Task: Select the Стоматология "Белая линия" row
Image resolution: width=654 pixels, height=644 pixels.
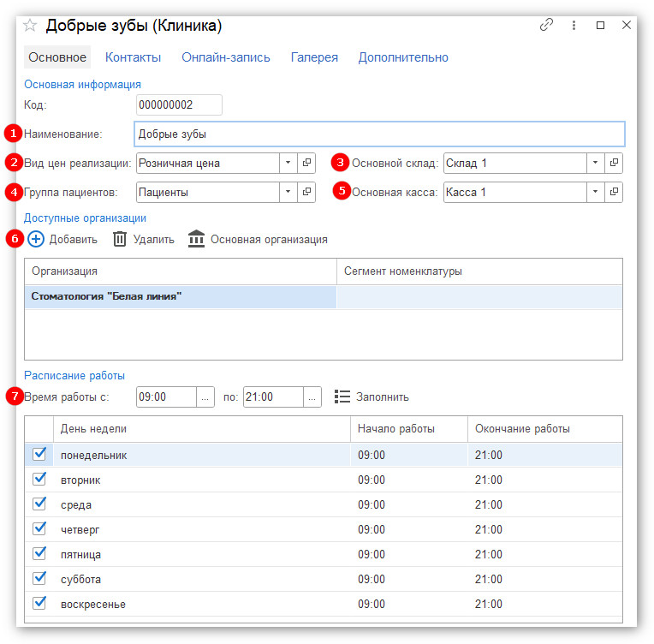Action: pyautogui.click(x=324, y=297)
